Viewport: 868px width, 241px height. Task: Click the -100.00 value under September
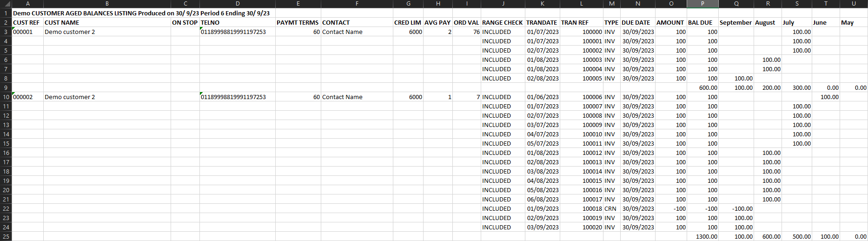tap(742, 208)
